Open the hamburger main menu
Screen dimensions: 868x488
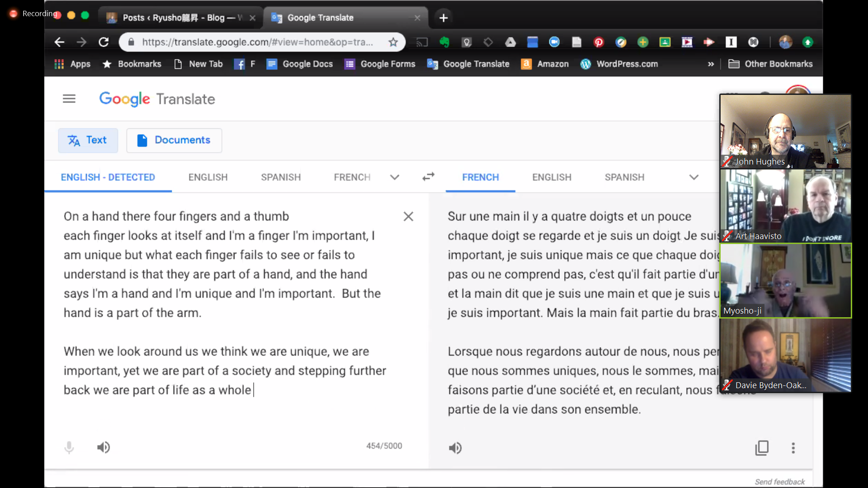(69, 99)
